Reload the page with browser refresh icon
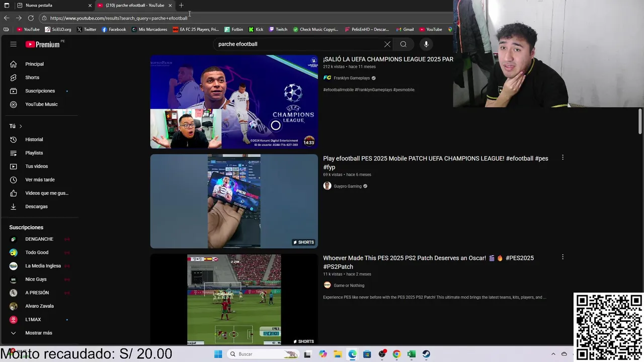Viewport: 644px width, 362px height. [x=31, y=18]
